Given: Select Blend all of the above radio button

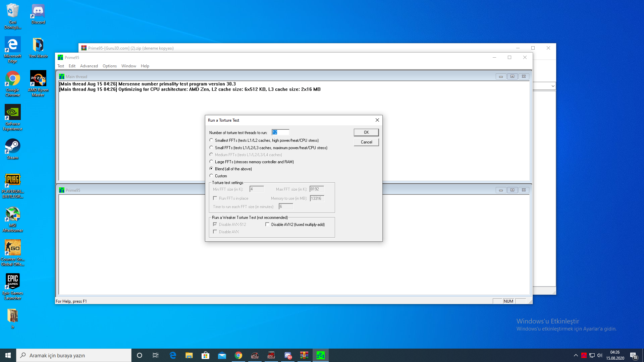Looking at the screenshot, I should coord(211,168).
